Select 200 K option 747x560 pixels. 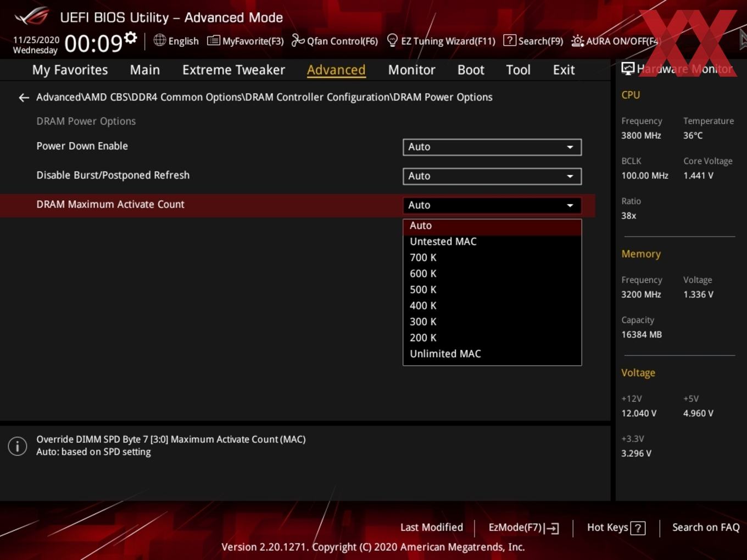click(x=492, y=338)
